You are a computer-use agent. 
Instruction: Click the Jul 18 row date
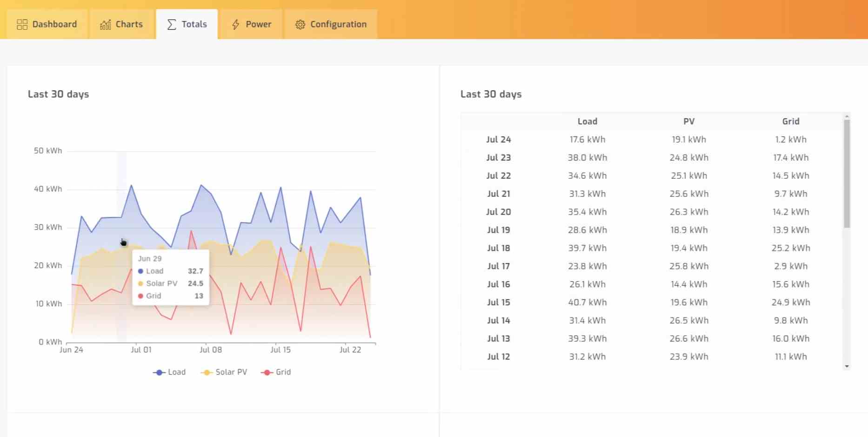coord(498,248)
